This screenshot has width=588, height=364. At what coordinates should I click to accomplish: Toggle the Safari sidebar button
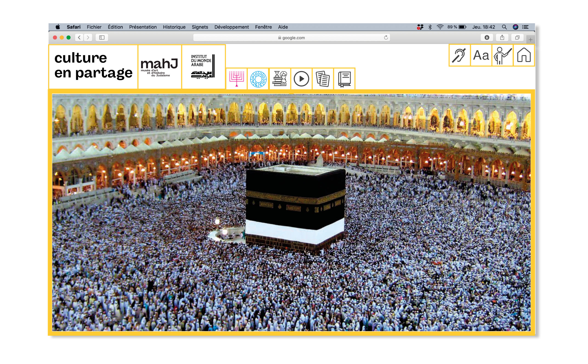[x=102, y=38]
